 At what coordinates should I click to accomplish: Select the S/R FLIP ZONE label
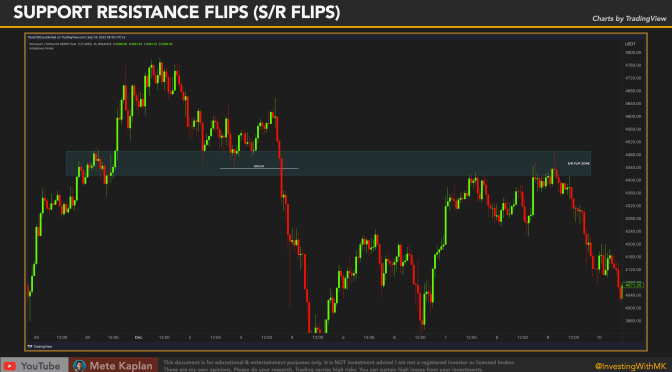click(579, 163)
